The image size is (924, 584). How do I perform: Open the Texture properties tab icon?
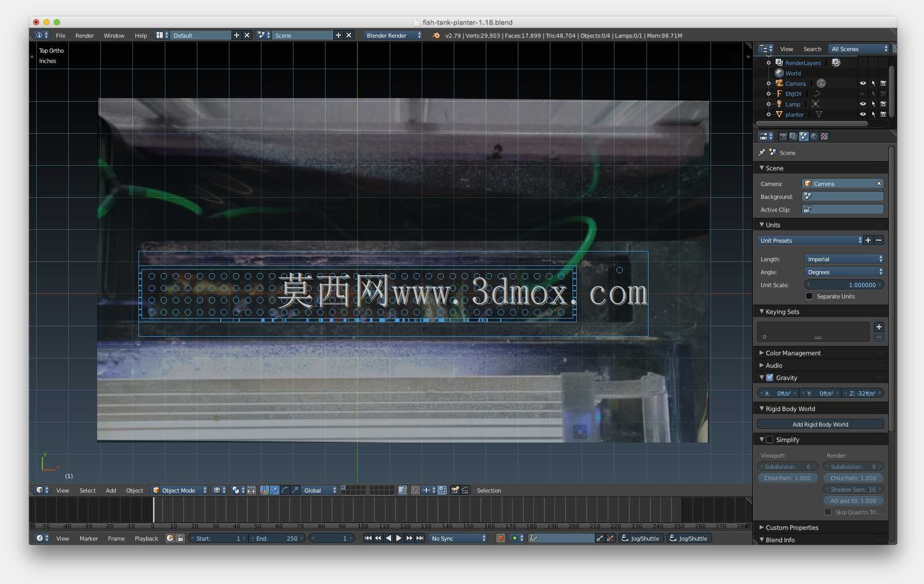click(x=824, y=136)
